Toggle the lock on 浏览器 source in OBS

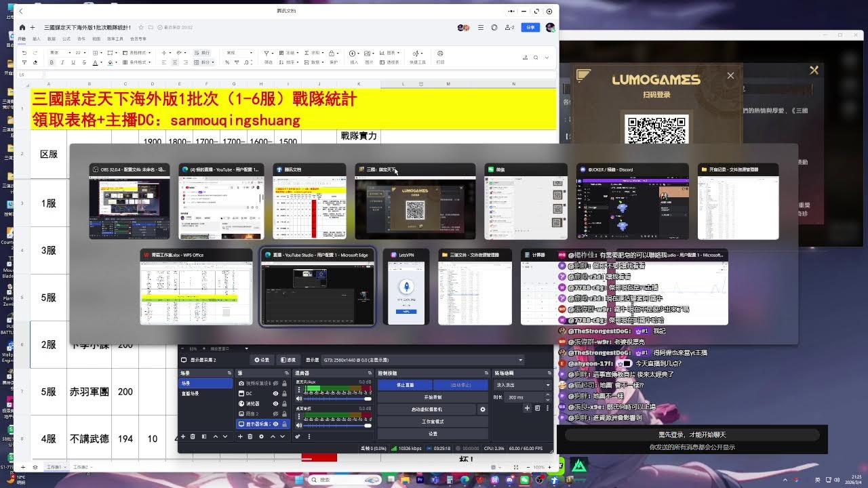(284, 403)
